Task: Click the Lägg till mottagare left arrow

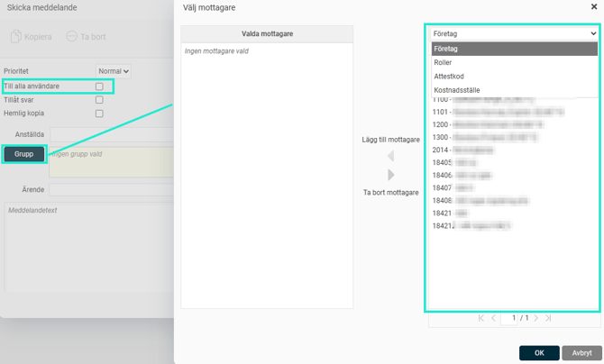Action: pos(390,157)
